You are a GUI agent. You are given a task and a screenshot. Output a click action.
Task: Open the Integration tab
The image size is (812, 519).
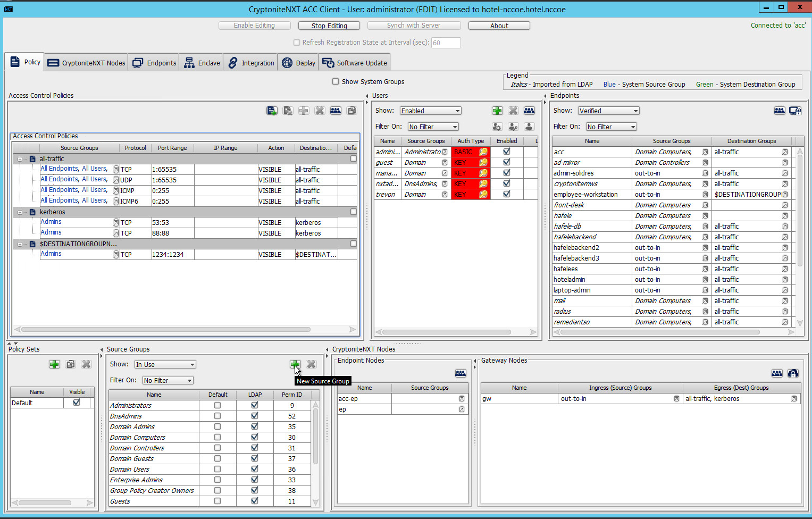point(250,63)
